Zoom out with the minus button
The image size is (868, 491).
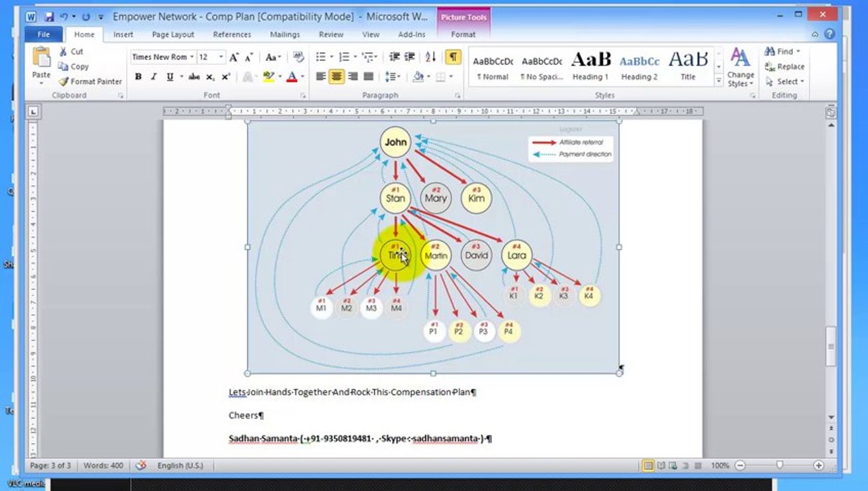coord(740,466)
